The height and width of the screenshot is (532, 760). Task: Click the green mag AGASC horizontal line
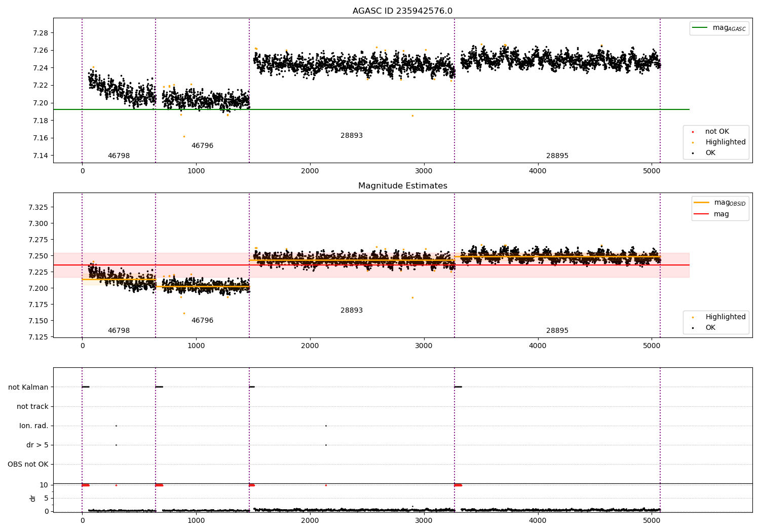(x=371, y=109)
